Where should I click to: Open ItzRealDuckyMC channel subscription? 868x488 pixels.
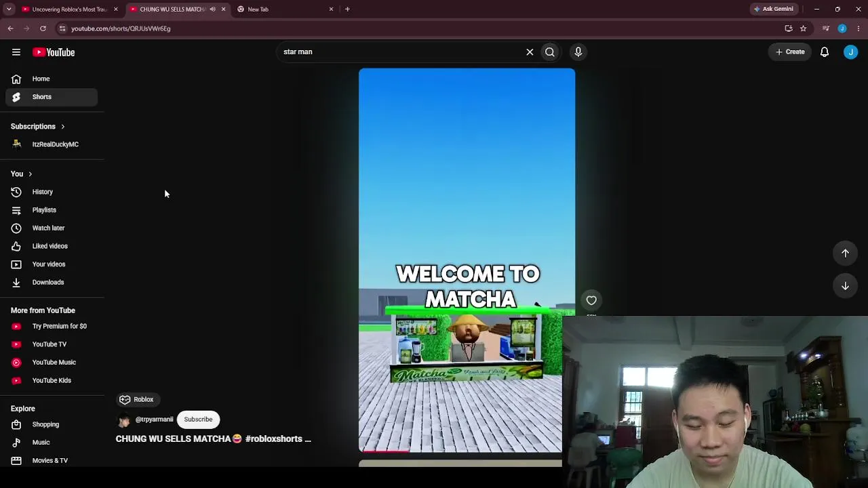52,144
